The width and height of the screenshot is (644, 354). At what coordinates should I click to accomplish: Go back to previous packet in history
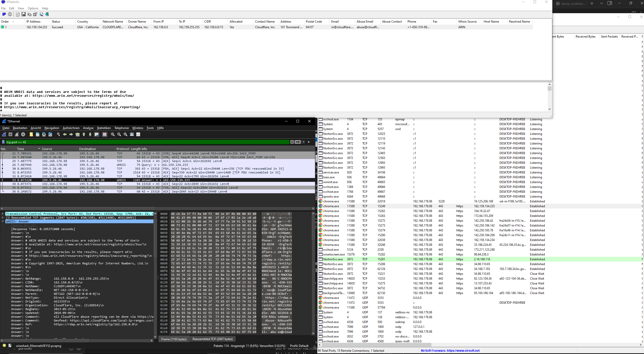(65, 134)
